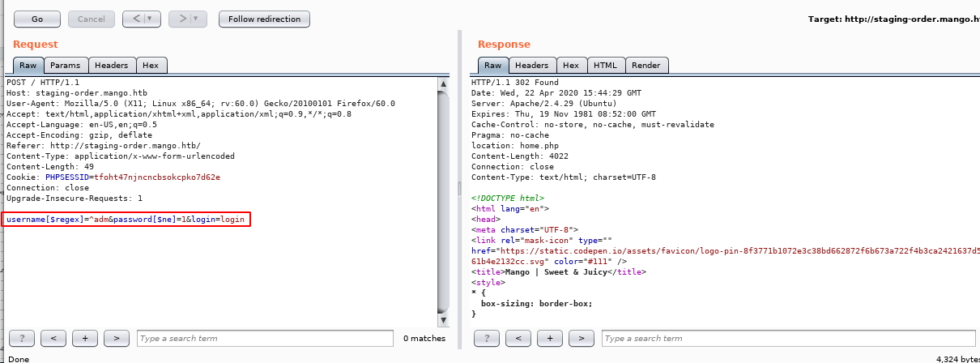
Task: Click the 'Content-Length: 49' request header
Action: pos(50,167)
